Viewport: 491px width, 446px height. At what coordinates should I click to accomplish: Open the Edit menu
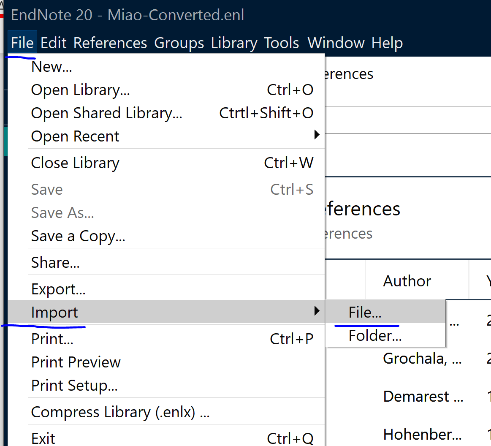53,43
